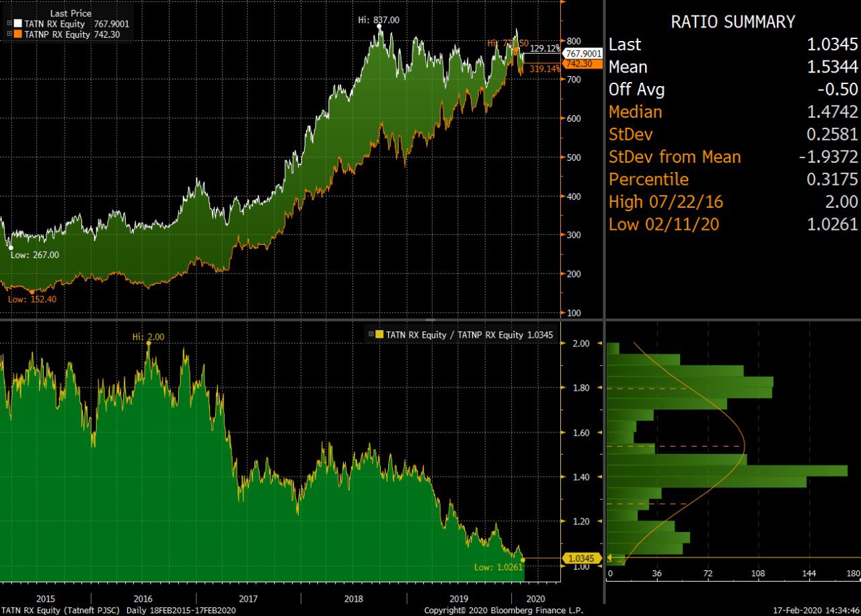Viewport: 861px width, 616px height.
Task: Click the Hi: 837.00 chart annotation
Action: (378, 20)
